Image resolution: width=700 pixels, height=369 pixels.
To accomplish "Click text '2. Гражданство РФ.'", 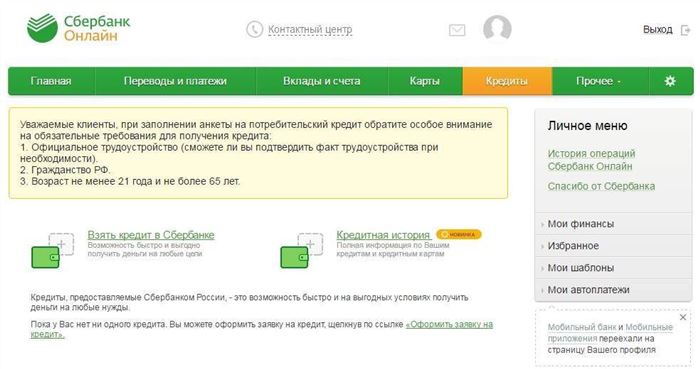I will click(x=65, y=170).
